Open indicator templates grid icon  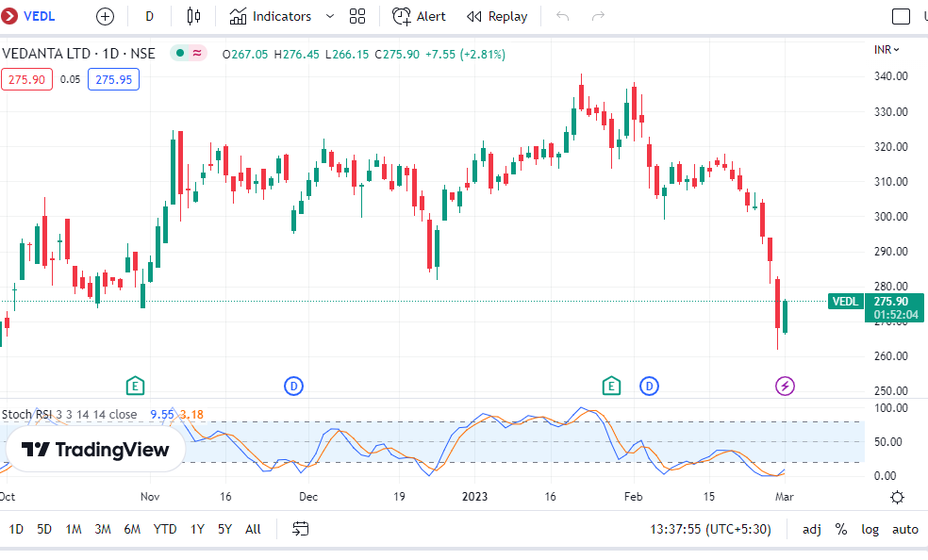tap(357, 17)
